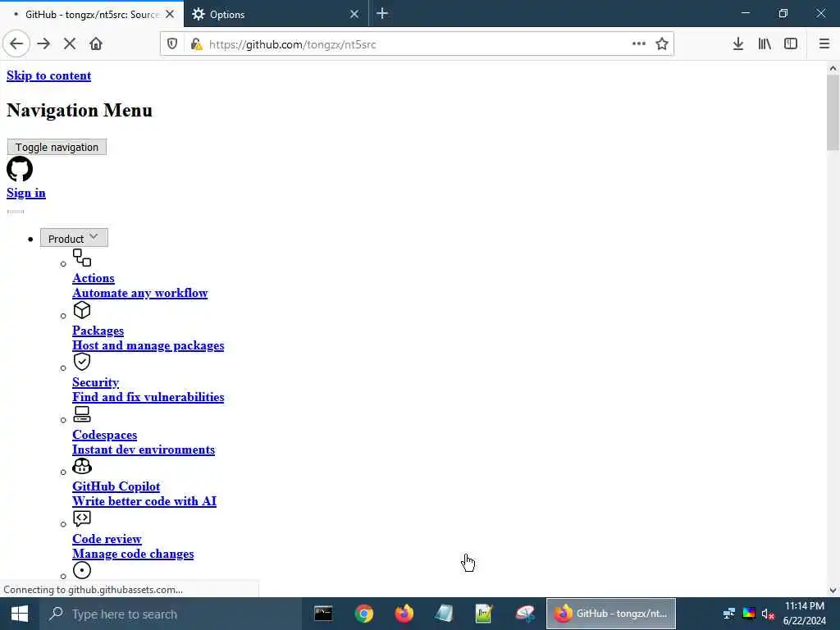840x630 pixels.
Task: Open Manage code changes link
Action: (x=134, y=554)
